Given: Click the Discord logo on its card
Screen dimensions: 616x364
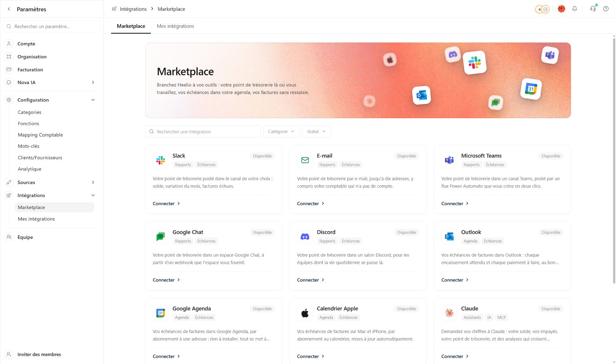Looking at the screenshot, I should (305, 236).
